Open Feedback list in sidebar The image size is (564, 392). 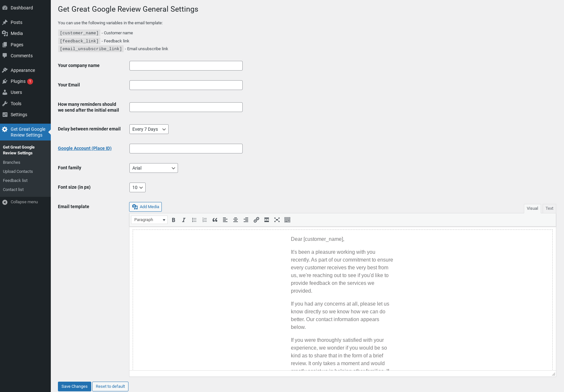[15, 181]
